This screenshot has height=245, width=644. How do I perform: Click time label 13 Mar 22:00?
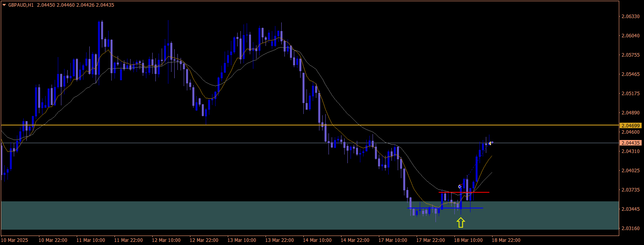[280, 240]
